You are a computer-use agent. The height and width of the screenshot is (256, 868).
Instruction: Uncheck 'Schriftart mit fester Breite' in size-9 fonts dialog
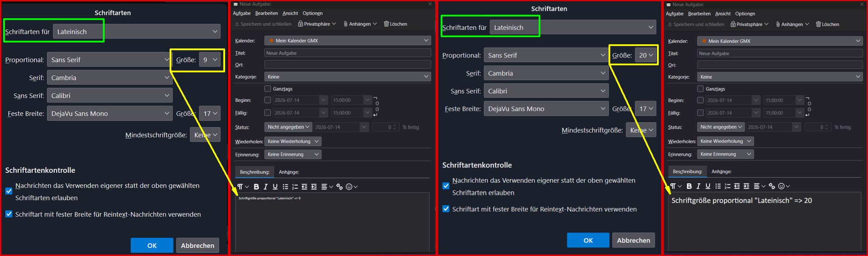click(9, 214)
